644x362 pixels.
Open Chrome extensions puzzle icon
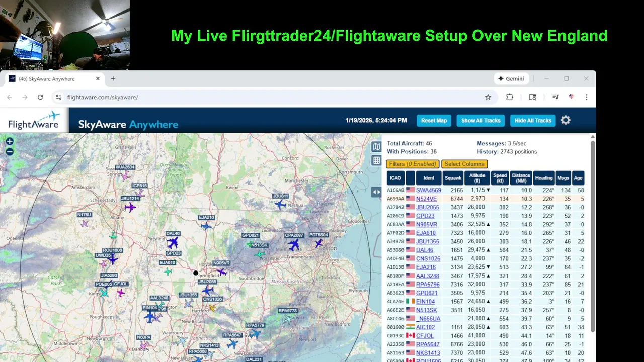point(510,97)
